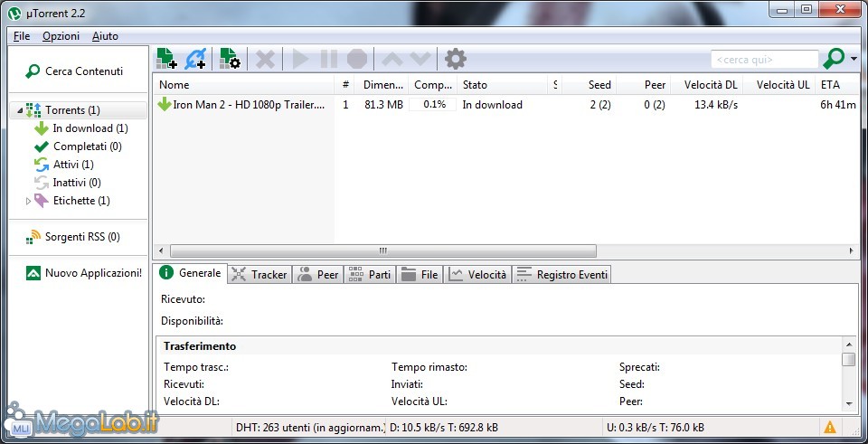This screenshot has height=444, width=868.
Task: Sort by the Nome column header
Action: 243,85
